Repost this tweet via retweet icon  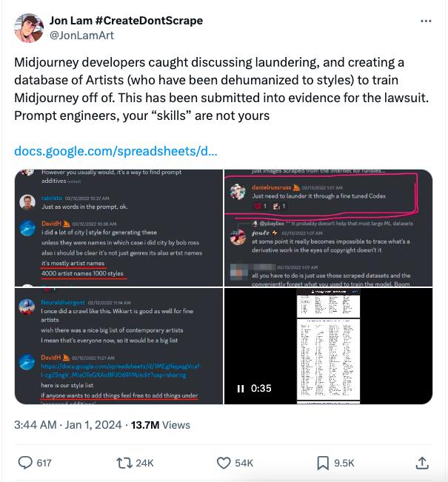tap(124, 463)
